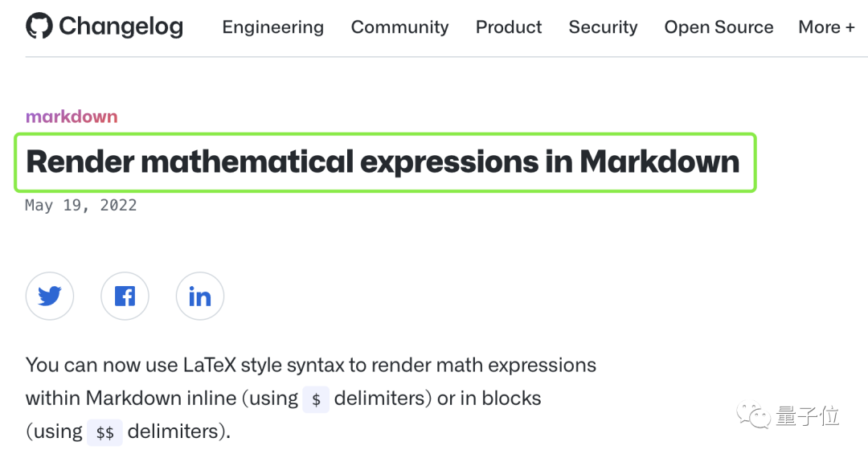Share the post on Facebook
The image size is (868, 454).
tap(125, 297)
